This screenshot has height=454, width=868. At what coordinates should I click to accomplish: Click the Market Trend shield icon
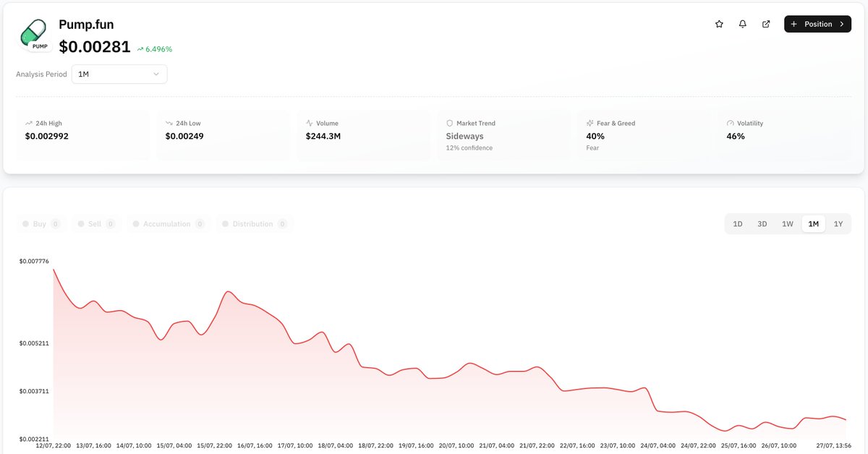(450, 124)
